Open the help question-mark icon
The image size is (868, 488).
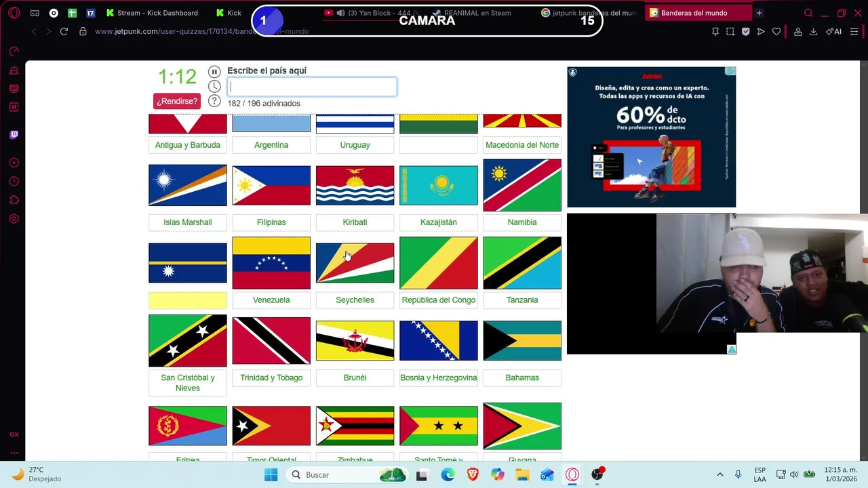(214, 101)
